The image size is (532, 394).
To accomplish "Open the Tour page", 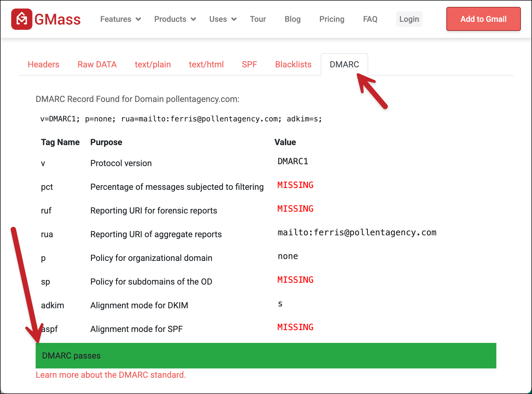I will click(258, 19).
